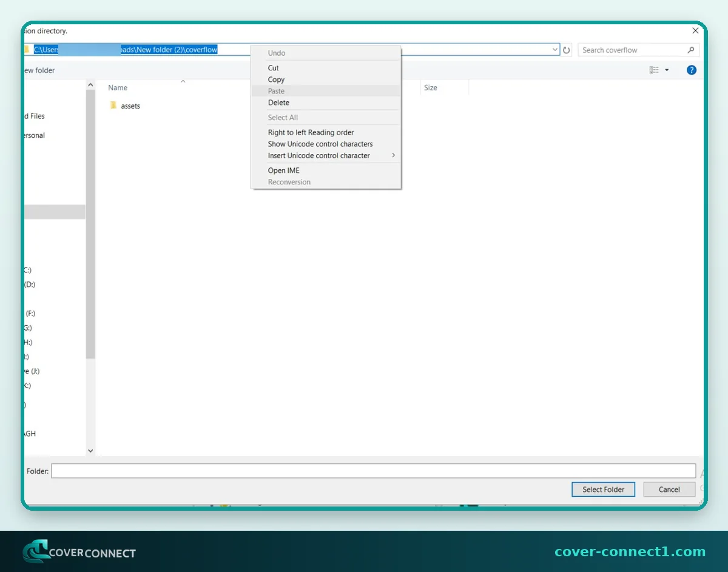The image size is (728, 572).
Task: Click the Select Folder button
Action: click(603, 490)
